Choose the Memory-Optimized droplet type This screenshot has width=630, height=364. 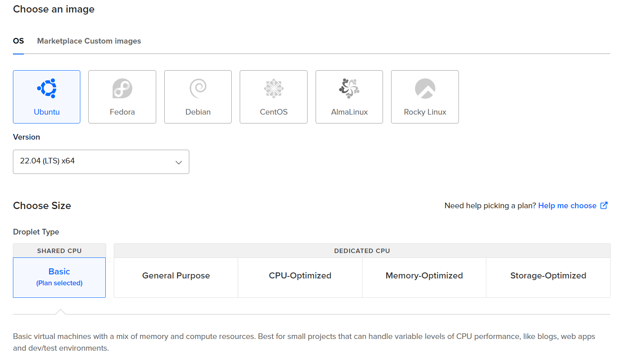point(424,276)
